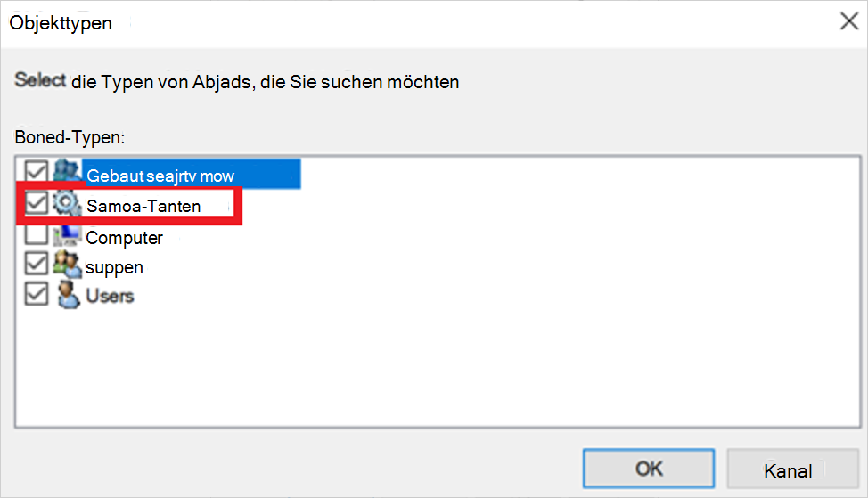The height and width of the screenshot is (498, 868).
Task: Toggle the Samoa-Tanten checkbox
Action: 37,205
